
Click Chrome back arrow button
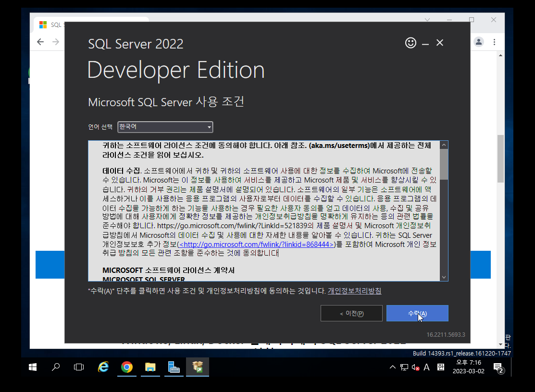pyautogui.click(x=40, y=42)
